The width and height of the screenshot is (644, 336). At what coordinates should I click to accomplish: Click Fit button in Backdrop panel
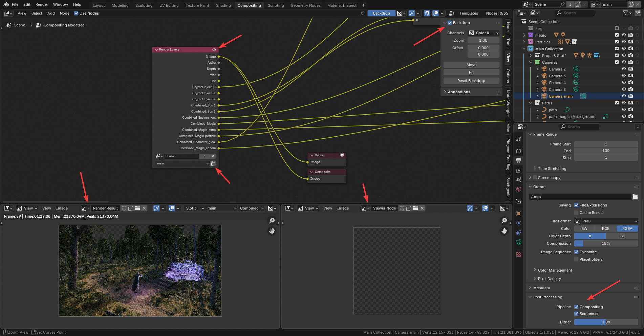[471, 72]
